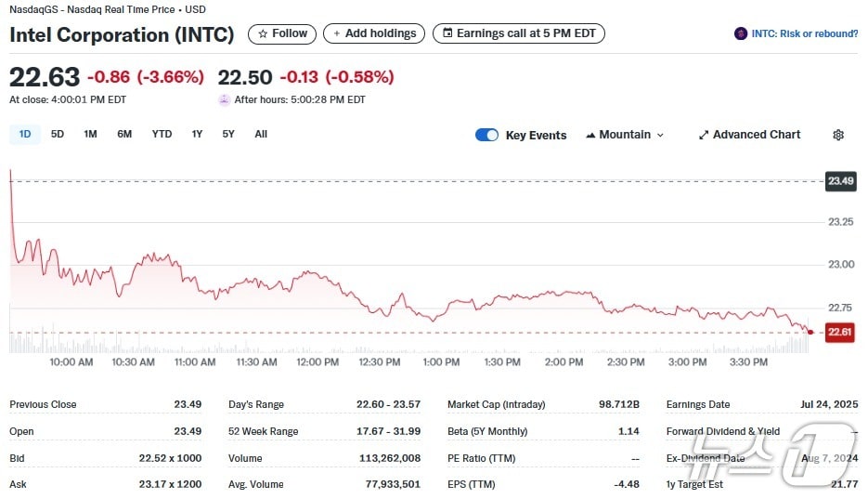Click the purple INTC risk badge icon
The image size is (868, 499).
point(740,33)
